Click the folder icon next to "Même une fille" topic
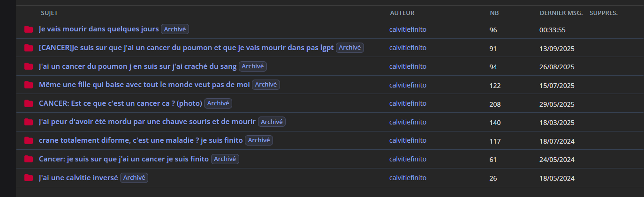Screen dimensions: 644x197 (29, 85)
